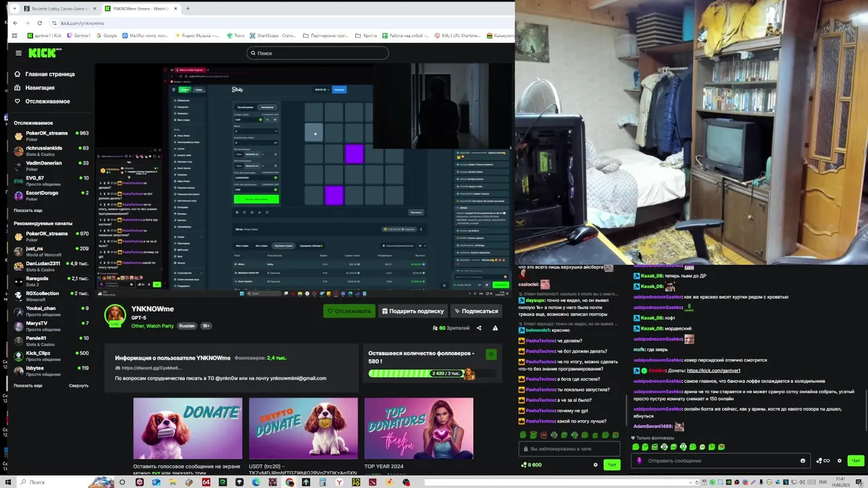The width and height of the screenshot is (868, 488).
Task: Collapse recommended channels with Свернуть
Action: [x=79, y=386]
